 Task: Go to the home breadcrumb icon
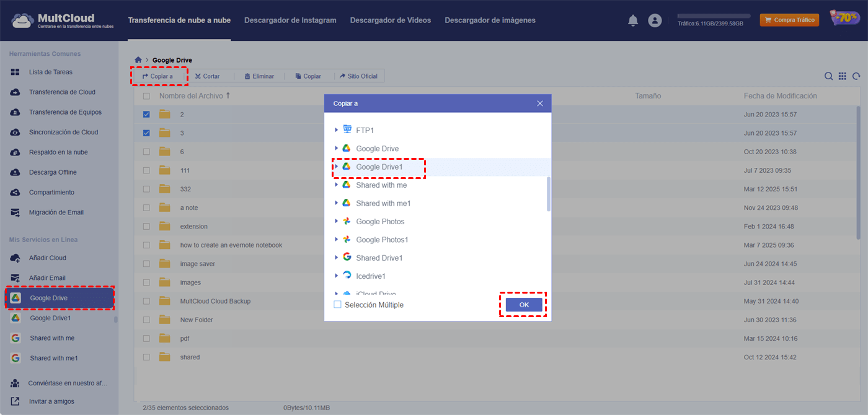point(138,60)
